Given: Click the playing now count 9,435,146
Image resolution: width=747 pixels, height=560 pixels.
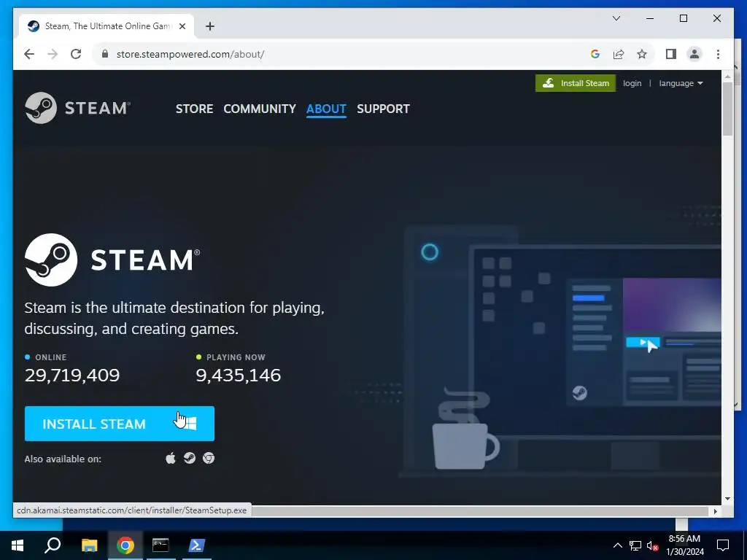Looking at the screenshot, I should tap(239, 376).
